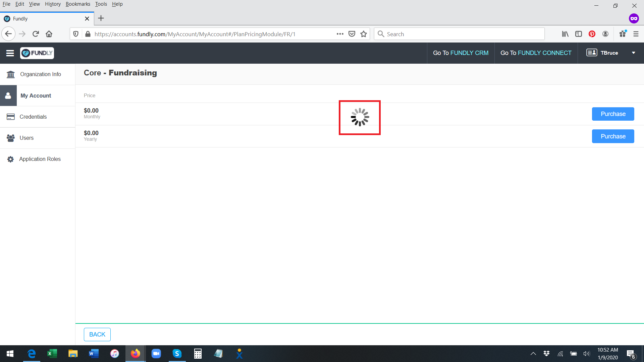Open the Library bookshelf icon
The width and height of the screenshot is (644, 362).
coord(565,34)
